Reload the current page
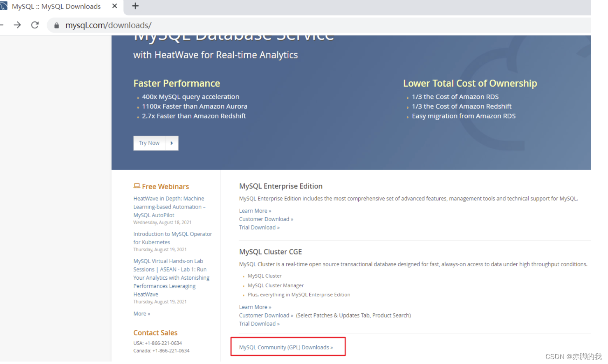The image size is (608, 364). [x=35, y=25]
